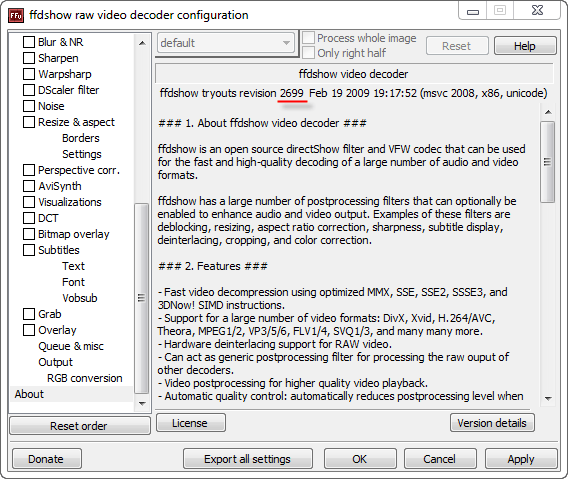
Task: Open Help for this page
Action: coord(525,46)
